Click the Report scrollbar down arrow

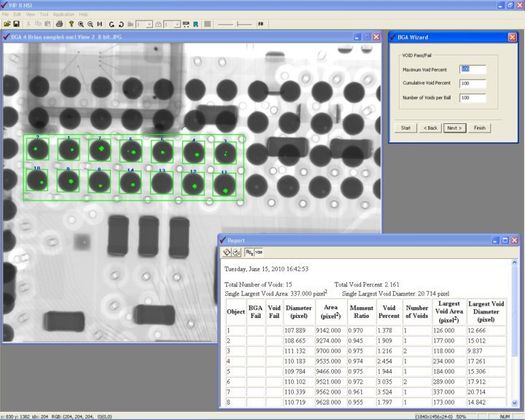click(515, 403)
